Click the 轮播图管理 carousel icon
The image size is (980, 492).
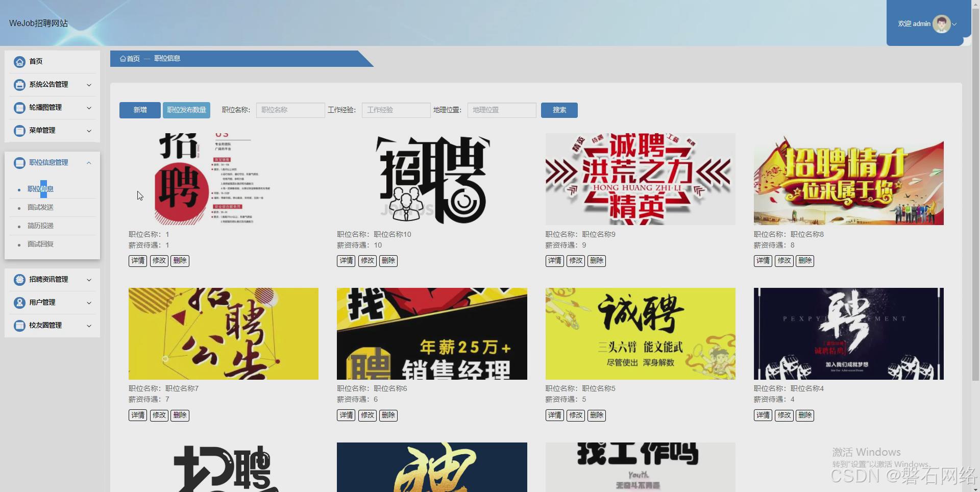tap(19, 108)
